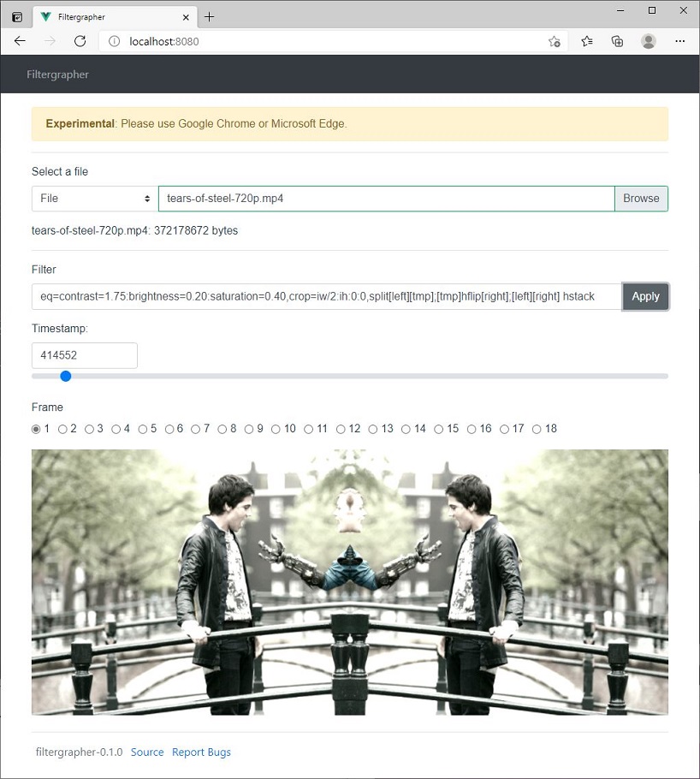Click the Apply button
The height and width of the screenshot is (779, 700).
645,296
